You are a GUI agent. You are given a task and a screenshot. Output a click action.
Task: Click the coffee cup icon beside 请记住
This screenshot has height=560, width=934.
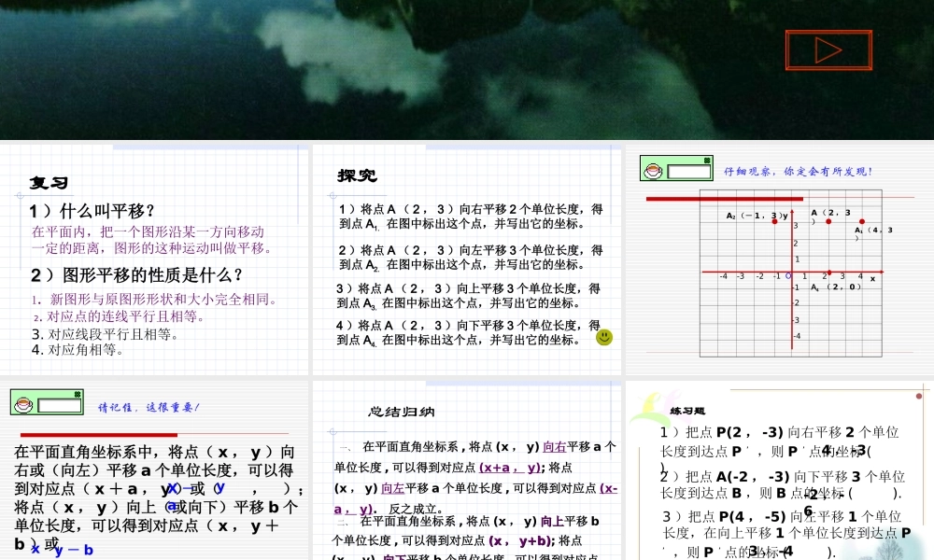(23, 405)
